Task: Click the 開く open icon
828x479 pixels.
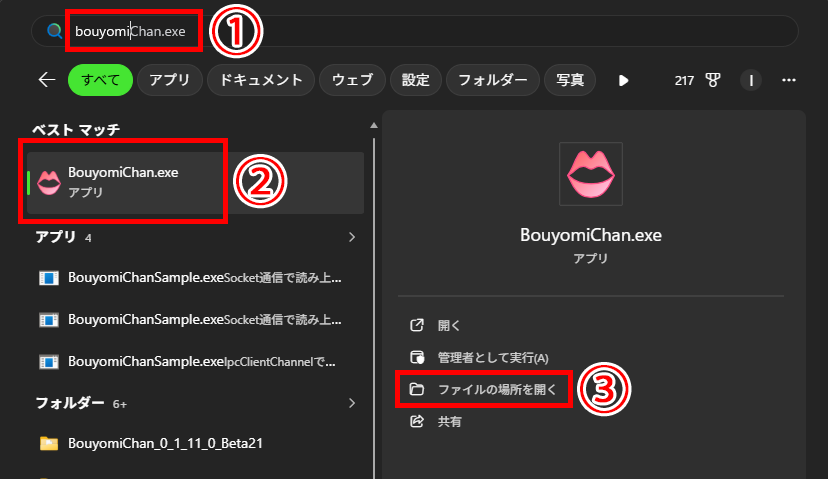Action: pyautogui.click(x=417, y=325)
